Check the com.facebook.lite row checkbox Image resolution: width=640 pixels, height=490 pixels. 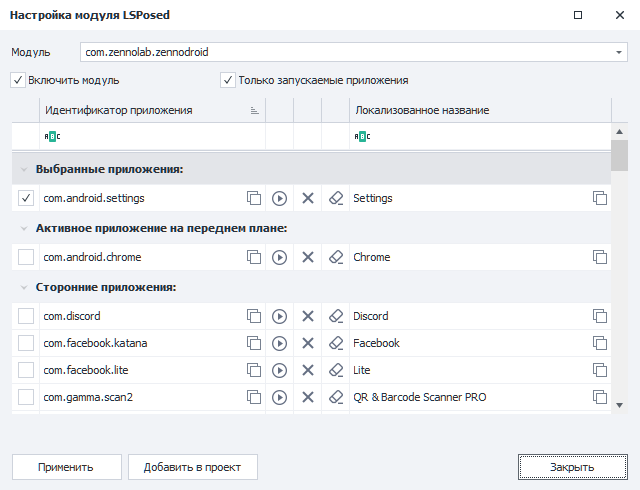point(26,370)
